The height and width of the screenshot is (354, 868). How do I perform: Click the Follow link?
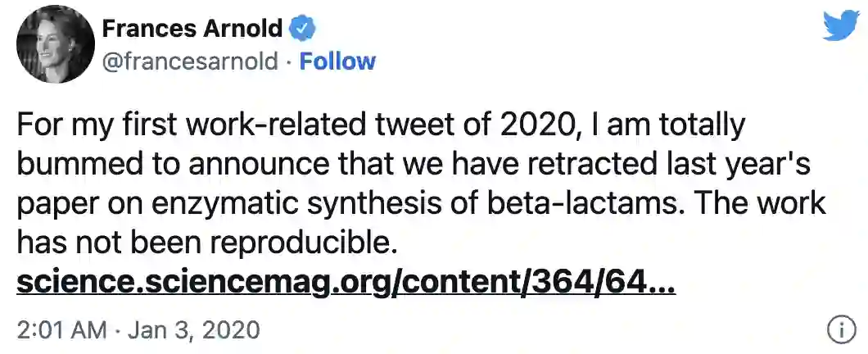coord(337,61)
